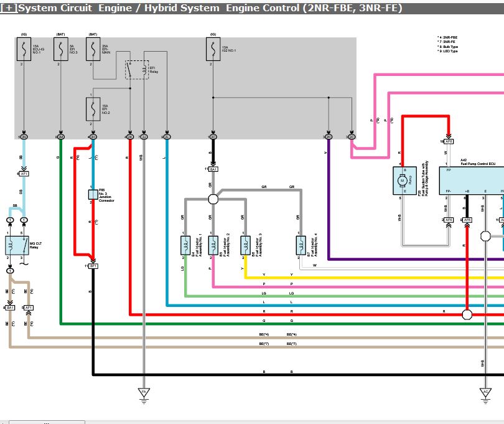Viewport: 504px width, 424px height.
Task: Select the 15A EFI NO.2 fuse
Action: (x=93, y=110)
